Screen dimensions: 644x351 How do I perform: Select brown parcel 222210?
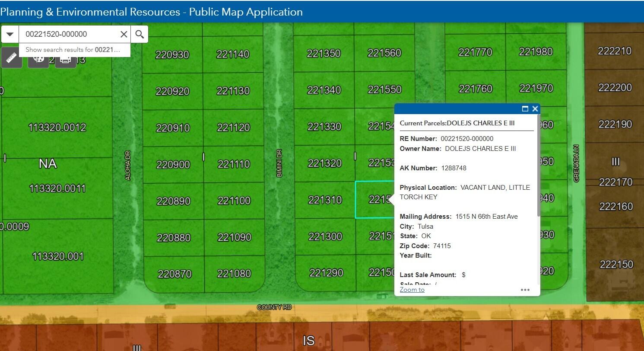pos(614,51)
